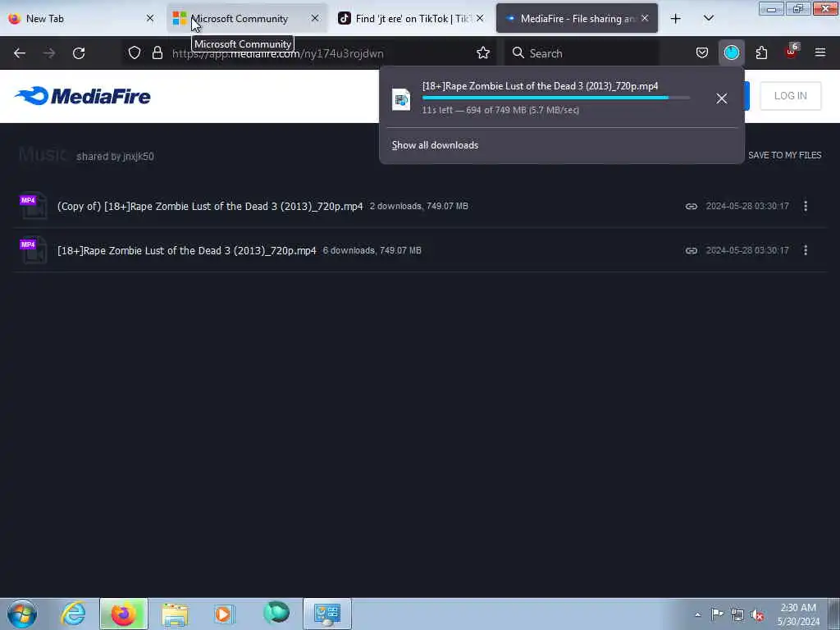Open the Save to Pocket icon
The width and height of the screenshot is (840, 630).
coord(702,52)
